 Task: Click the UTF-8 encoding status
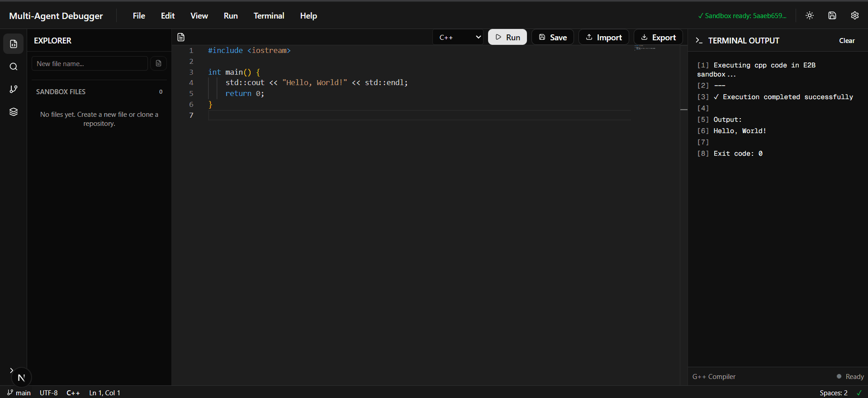pyautogui.click(x=49, y=393)
